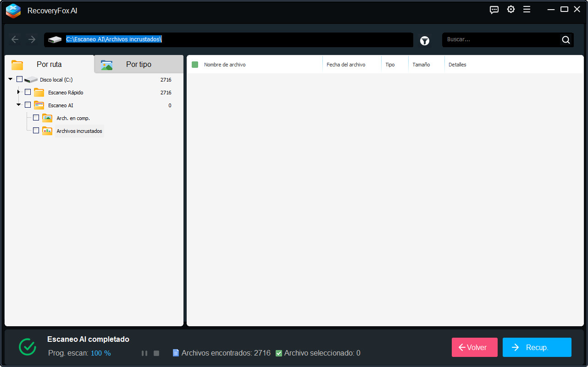Pause the AI scan
Image resolution: width=588 pixels, height=367 pixels.
tap(144, 353)
